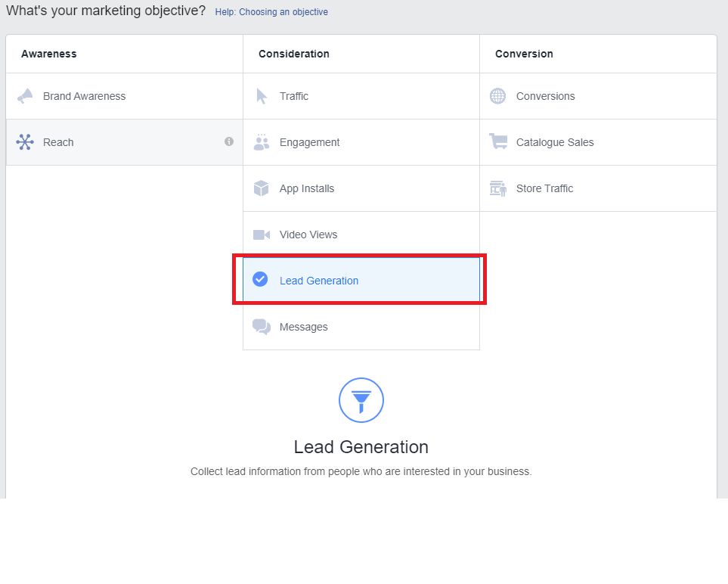
Task: Click the Conversions globe icon
Action: (x=497, y=96)
